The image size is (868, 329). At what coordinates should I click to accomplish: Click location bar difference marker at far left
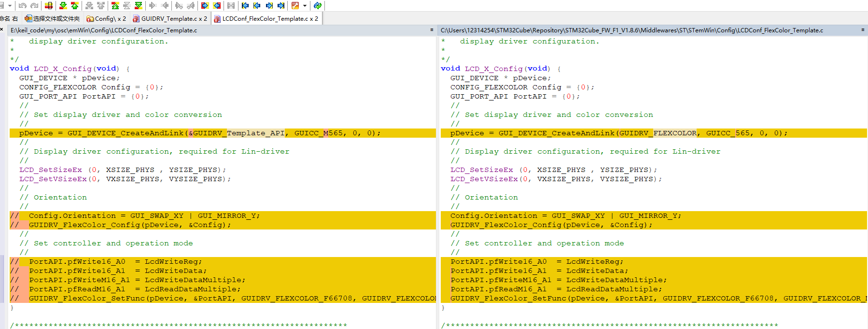coord(2,279)
